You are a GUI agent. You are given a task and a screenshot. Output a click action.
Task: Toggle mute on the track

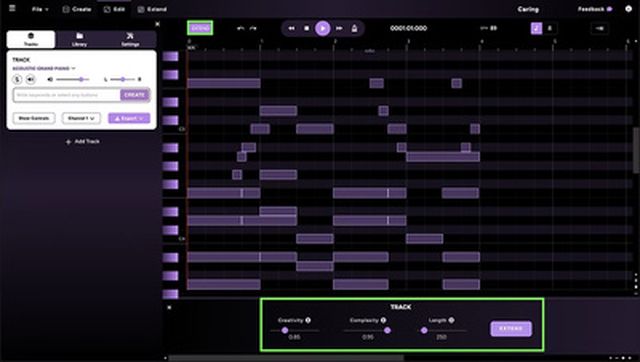tap(31, 79)
